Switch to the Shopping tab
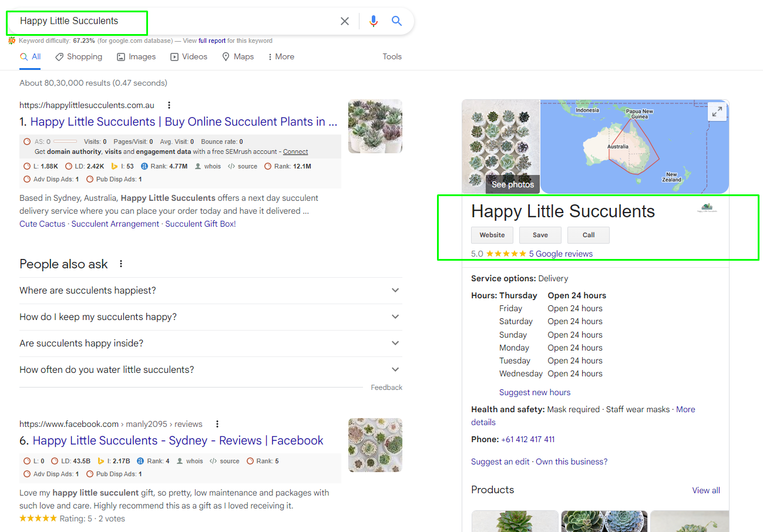763x532 pixels. pos(79,57)
